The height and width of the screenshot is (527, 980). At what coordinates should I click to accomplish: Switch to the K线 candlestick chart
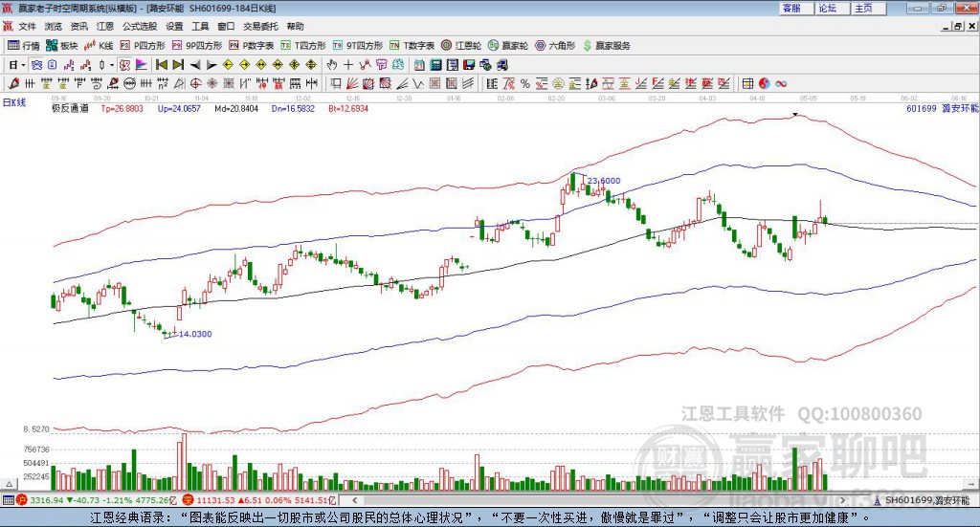click(x=100, y=45)
